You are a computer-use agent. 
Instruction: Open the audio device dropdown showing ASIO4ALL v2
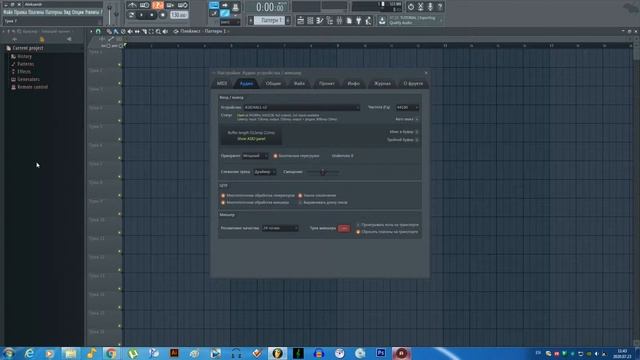tap(302, 107)
